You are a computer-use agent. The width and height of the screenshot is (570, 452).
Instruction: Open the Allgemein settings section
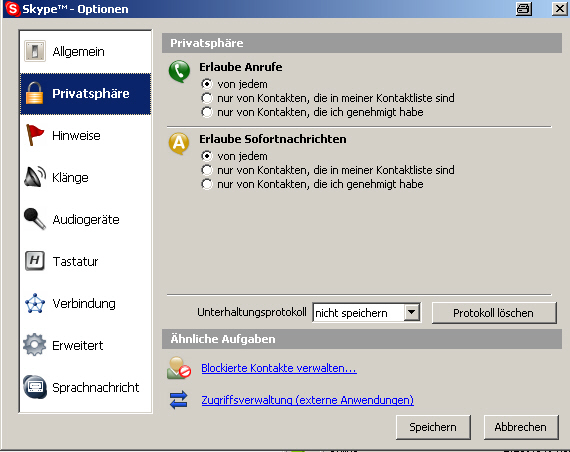pos(85,51)
